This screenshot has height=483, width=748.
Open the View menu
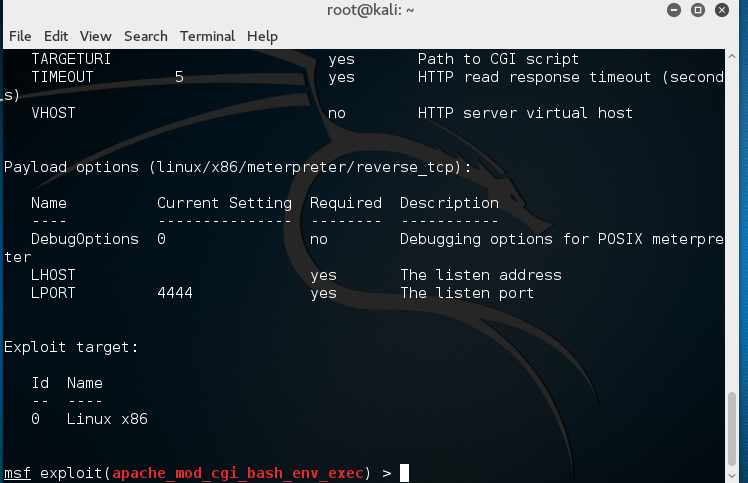(95, 36)
